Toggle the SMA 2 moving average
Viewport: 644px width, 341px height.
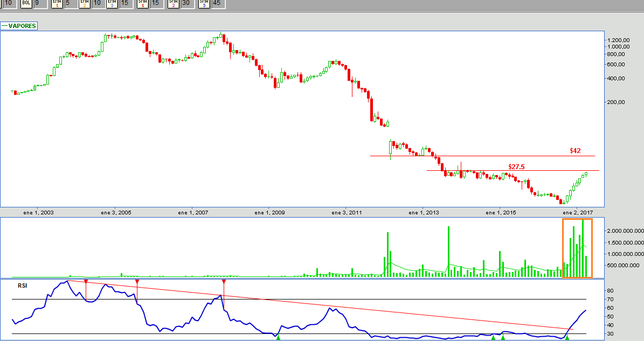(173, 3)
